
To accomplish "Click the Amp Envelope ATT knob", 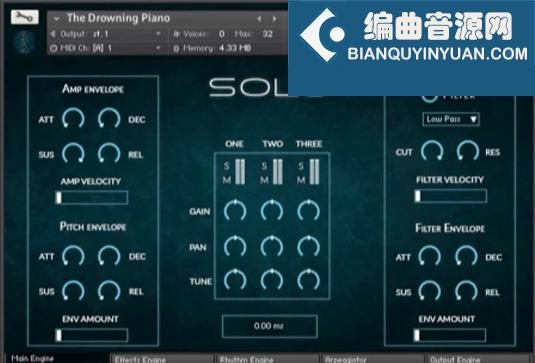I will [73, 118].
